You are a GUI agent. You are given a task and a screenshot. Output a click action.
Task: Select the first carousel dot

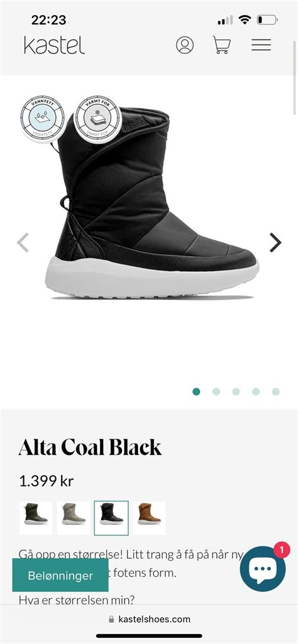196,392
